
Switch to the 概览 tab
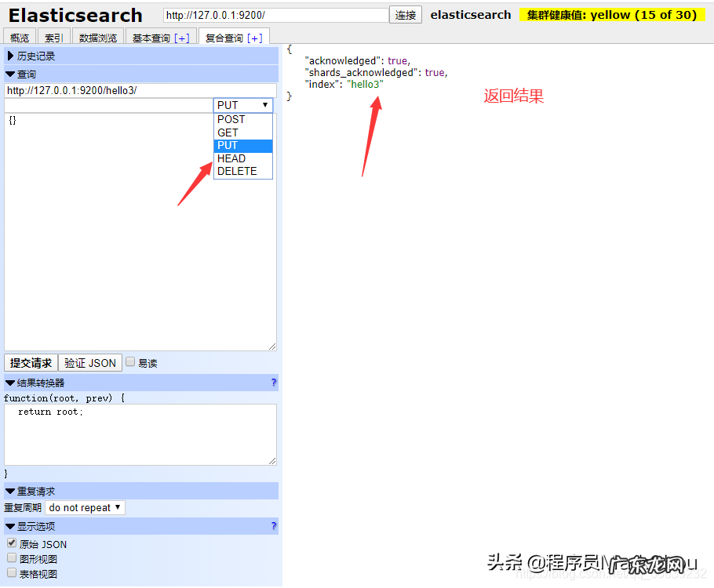click(20, 38)
